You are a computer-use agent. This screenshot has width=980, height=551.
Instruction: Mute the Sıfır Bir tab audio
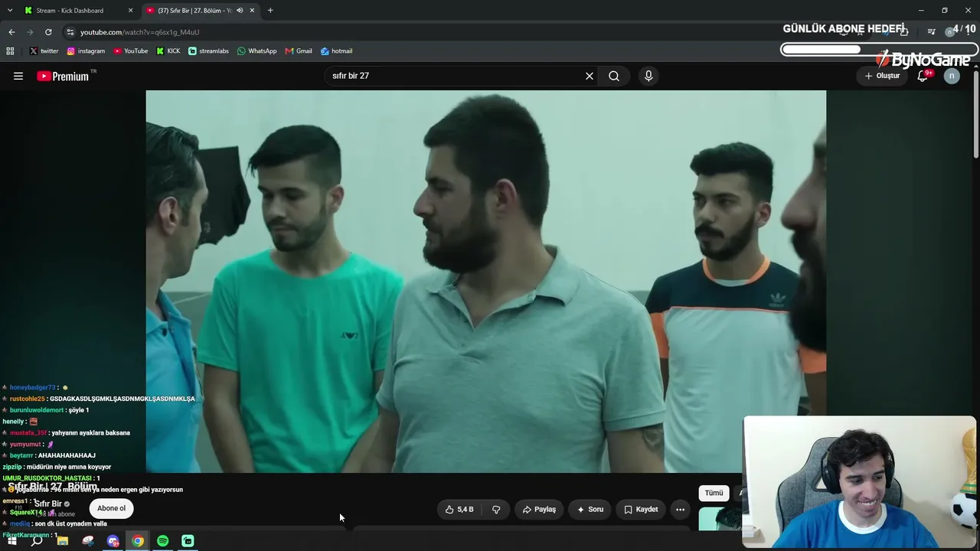coord(240,11)
